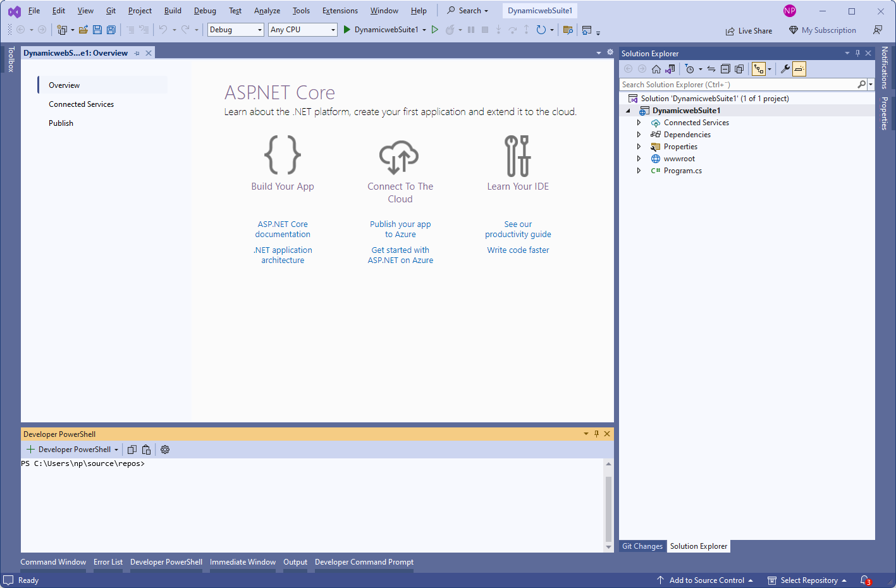Viewport: 896px width, 588px height.
Task: Click the Live Share button
Action: (749, 30)
